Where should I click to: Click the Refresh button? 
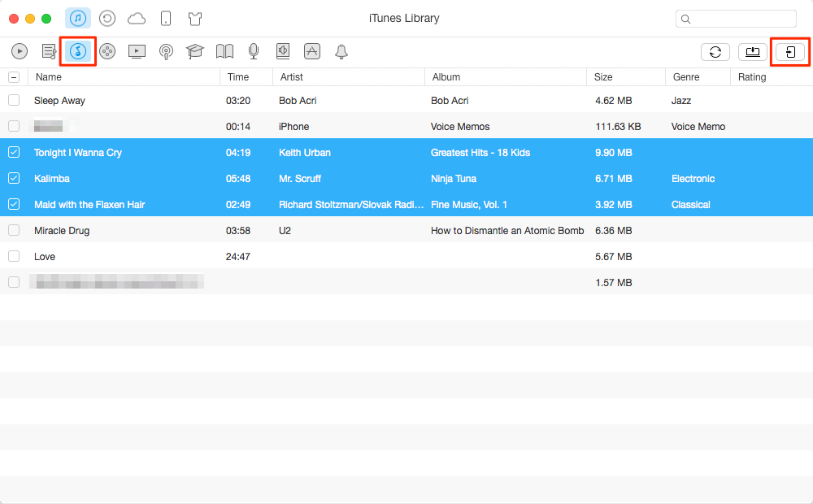tap(715, 52)
